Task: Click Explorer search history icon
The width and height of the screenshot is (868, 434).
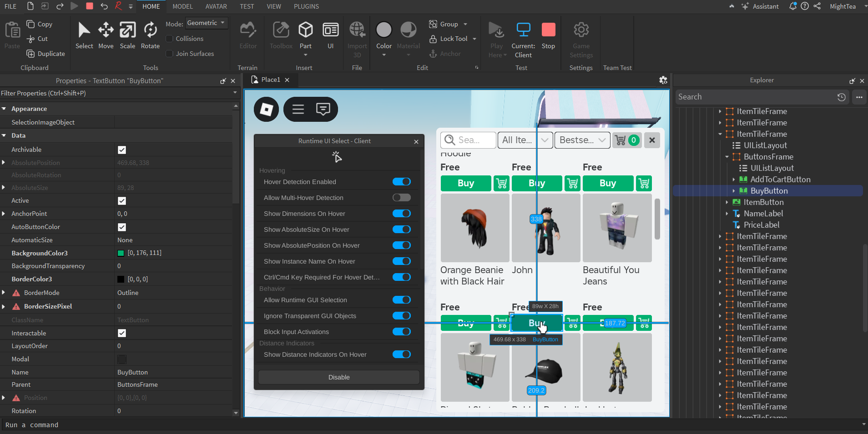Action: pyautogui.click(x=842, y=97)
